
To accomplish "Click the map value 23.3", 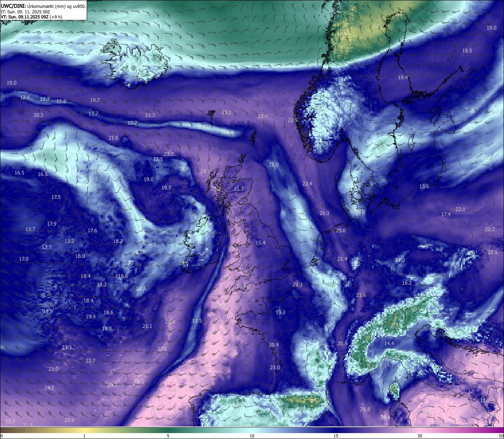I will pyautogui.click(x=67, y=348).
